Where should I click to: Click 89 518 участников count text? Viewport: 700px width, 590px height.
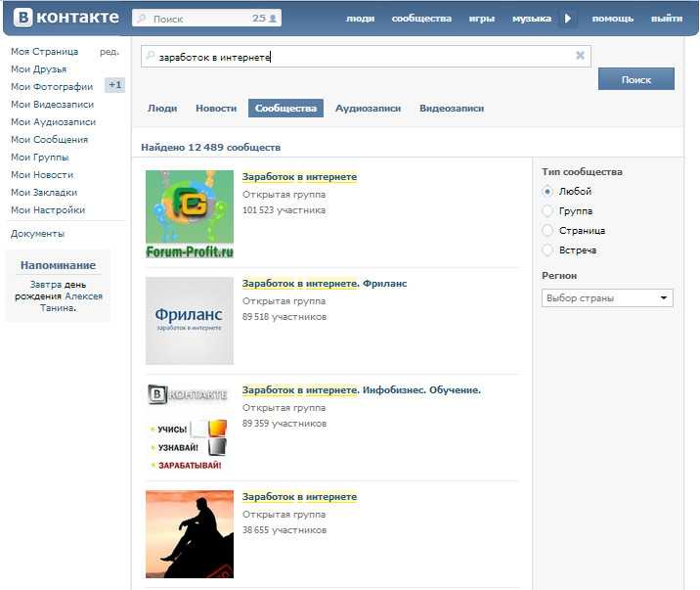284,317
